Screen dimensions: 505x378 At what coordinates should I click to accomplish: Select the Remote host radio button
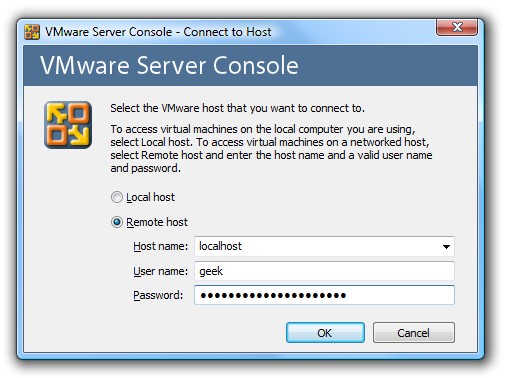click(x=117, y=222)
